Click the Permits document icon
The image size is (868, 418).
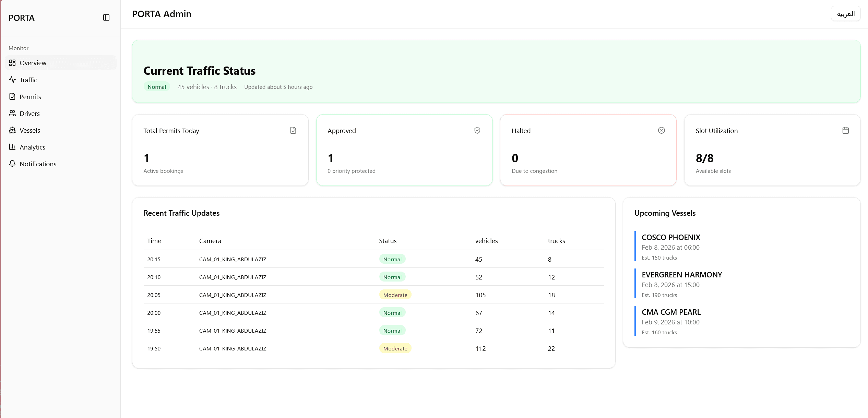pos(12,96)
